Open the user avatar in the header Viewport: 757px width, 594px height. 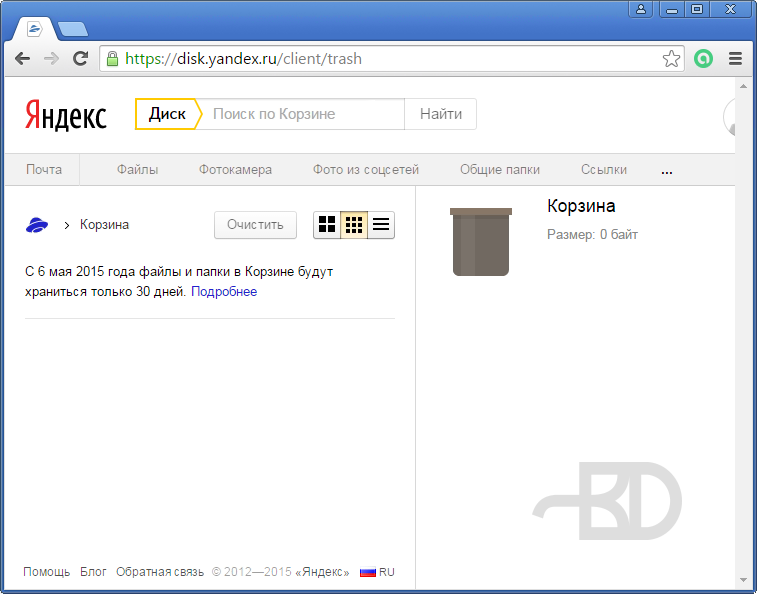tap(729, 116)
